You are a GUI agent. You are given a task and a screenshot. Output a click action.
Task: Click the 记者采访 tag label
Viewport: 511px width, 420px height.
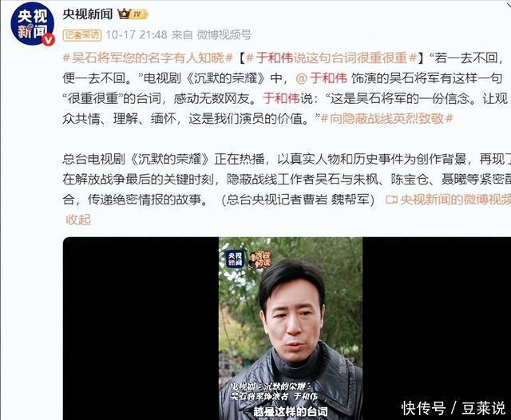pyautogui.click(x=82, y=35)
